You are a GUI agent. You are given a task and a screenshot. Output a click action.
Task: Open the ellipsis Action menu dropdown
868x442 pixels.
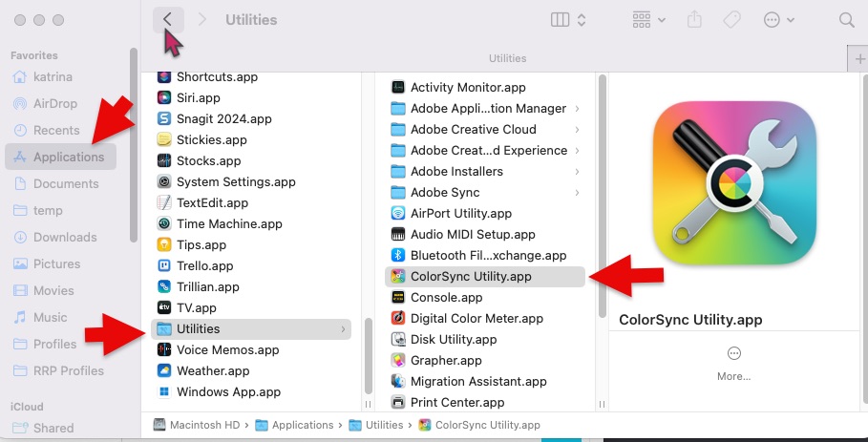pos(779,20)
